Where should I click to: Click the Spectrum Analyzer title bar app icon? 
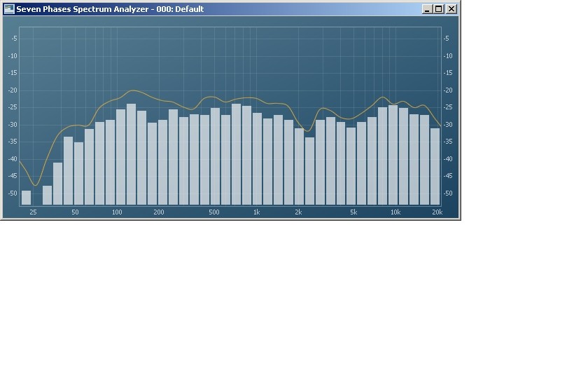click(x=9, y=9)
